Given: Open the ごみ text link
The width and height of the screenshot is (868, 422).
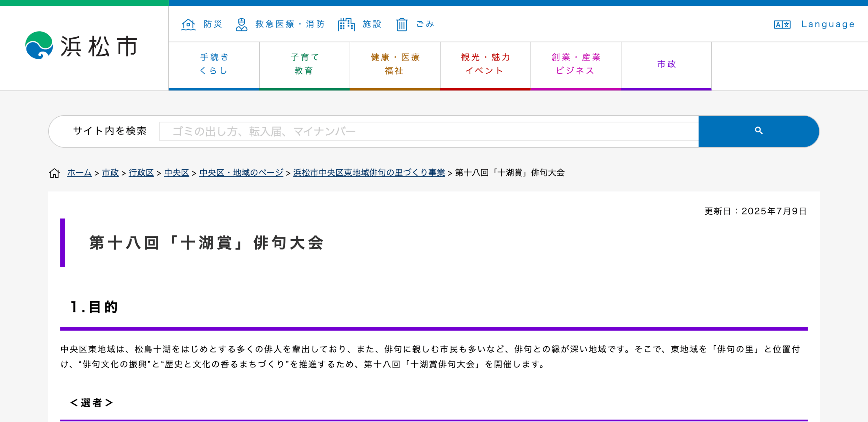Looking at the screenshot, I should click(x=425, y=24).
